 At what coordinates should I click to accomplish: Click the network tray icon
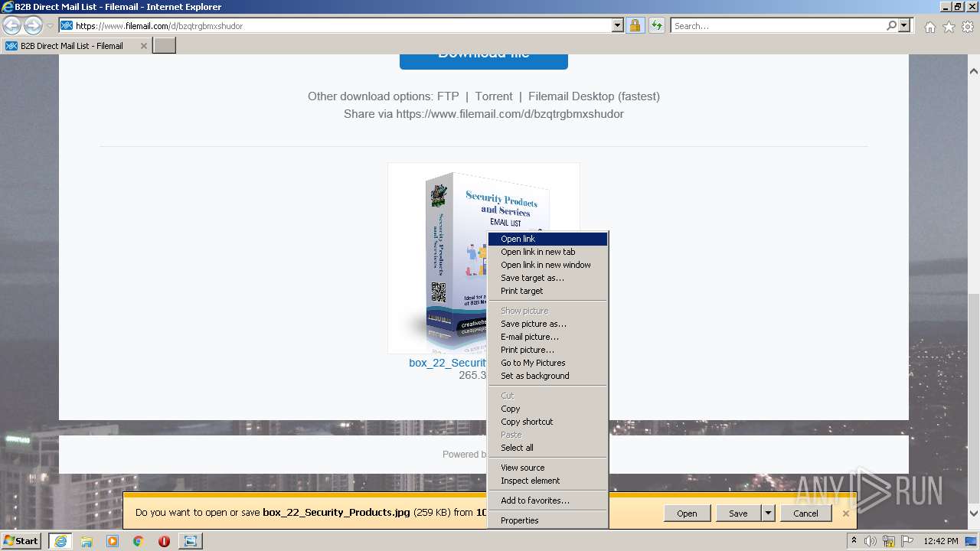click(889, 541)
